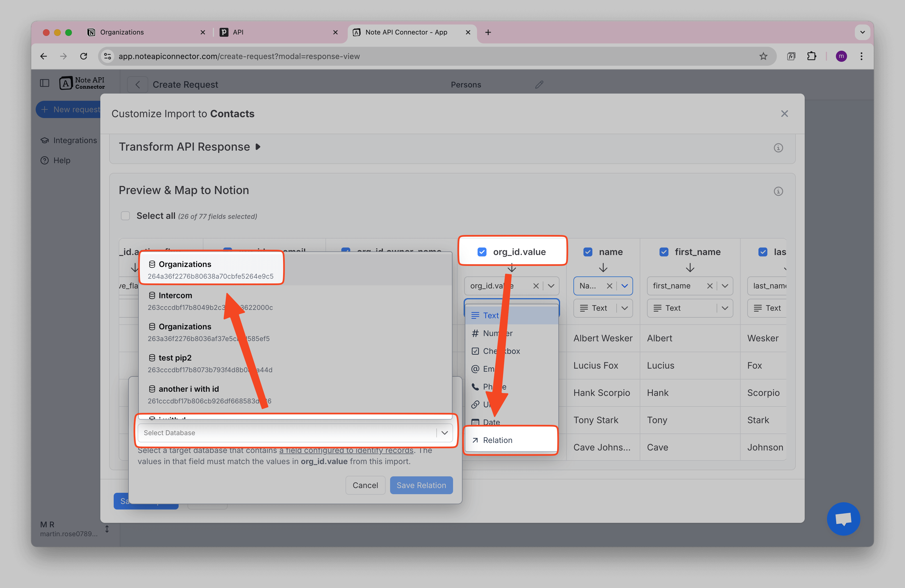This screenshot has height=588, width=905.
Task: Open first_name column Text type dropdown
Action: pyautogui.click(x=690, y=308)
